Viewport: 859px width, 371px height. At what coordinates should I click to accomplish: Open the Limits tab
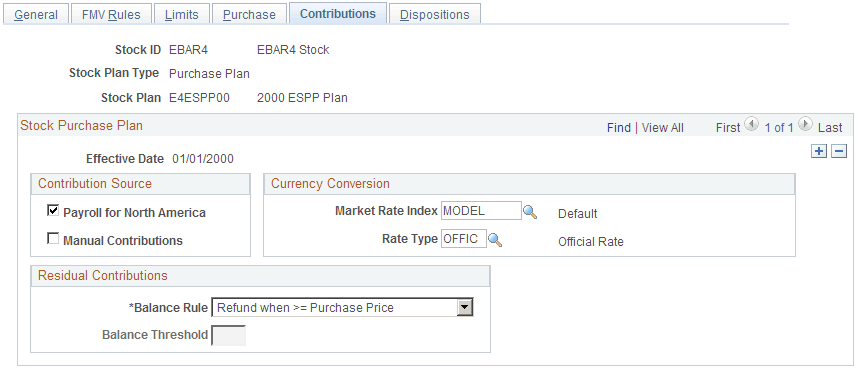tap(181, 14)
